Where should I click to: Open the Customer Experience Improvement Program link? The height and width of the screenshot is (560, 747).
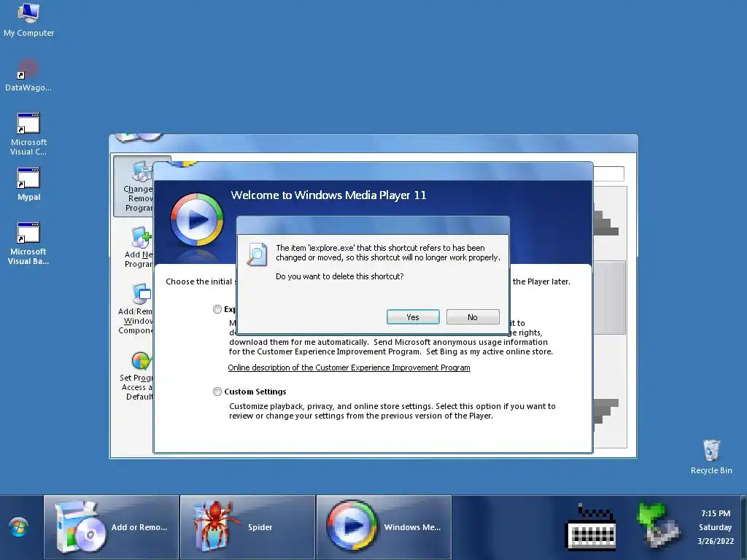click(x=349, y=367)
